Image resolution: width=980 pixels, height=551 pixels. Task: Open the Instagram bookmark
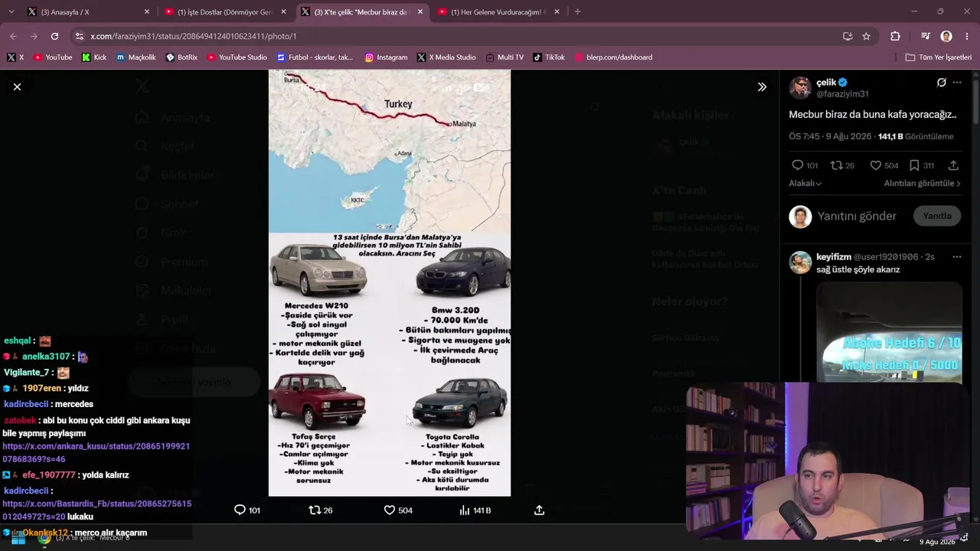(386, 57)
